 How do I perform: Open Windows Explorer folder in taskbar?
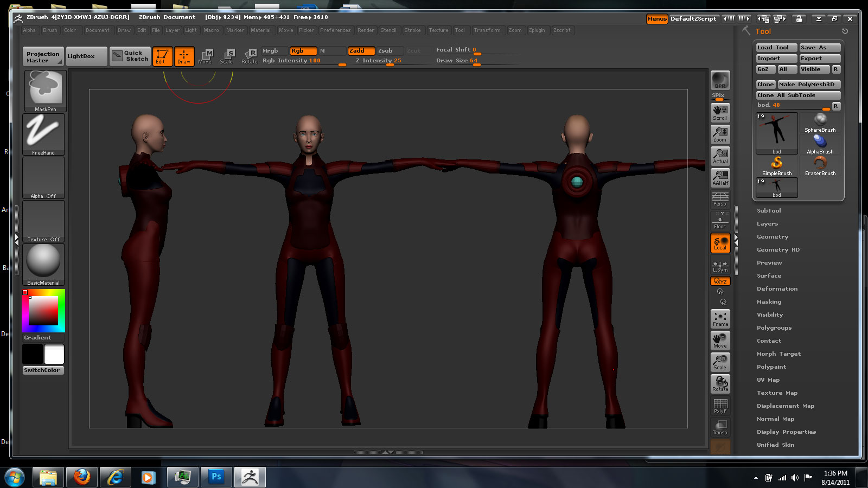point(48,477)
